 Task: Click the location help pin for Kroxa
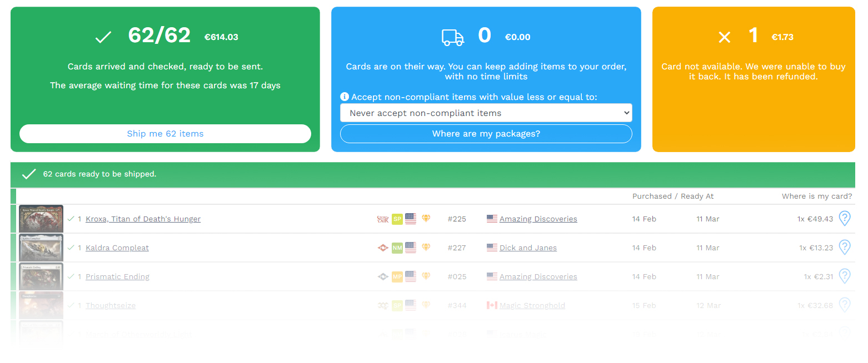(x=845, y=219)
